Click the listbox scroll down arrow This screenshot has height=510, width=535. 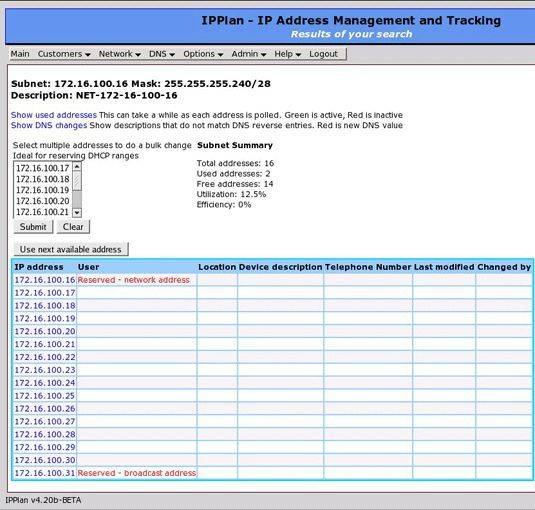pos(77,213)
